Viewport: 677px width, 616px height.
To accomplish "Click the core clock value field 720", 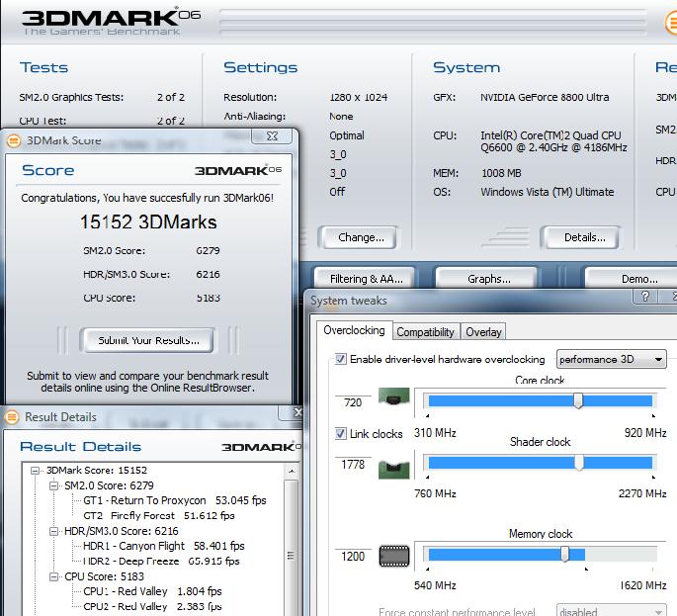I will pos(353,402).
